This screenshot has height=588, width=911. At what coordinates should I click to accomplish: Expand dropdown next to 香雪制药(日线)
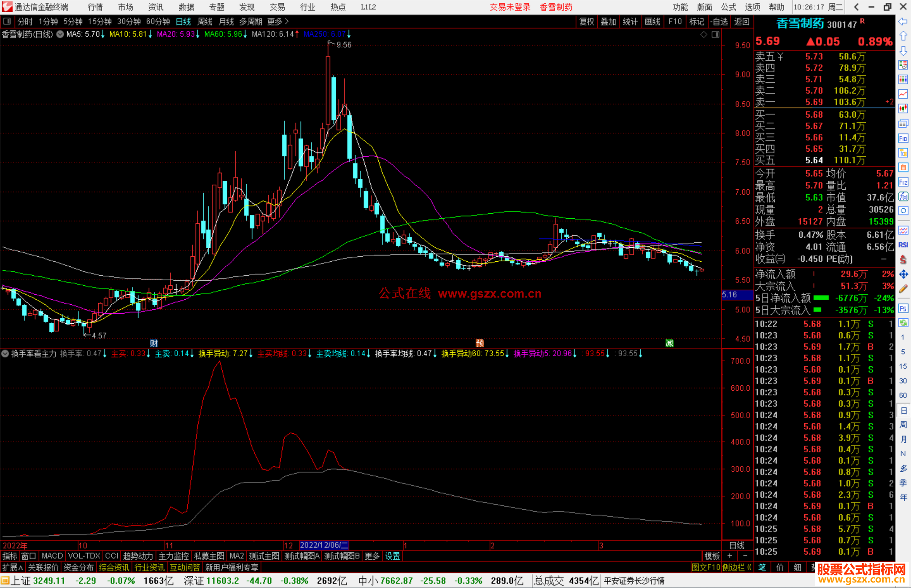point(60,34)
